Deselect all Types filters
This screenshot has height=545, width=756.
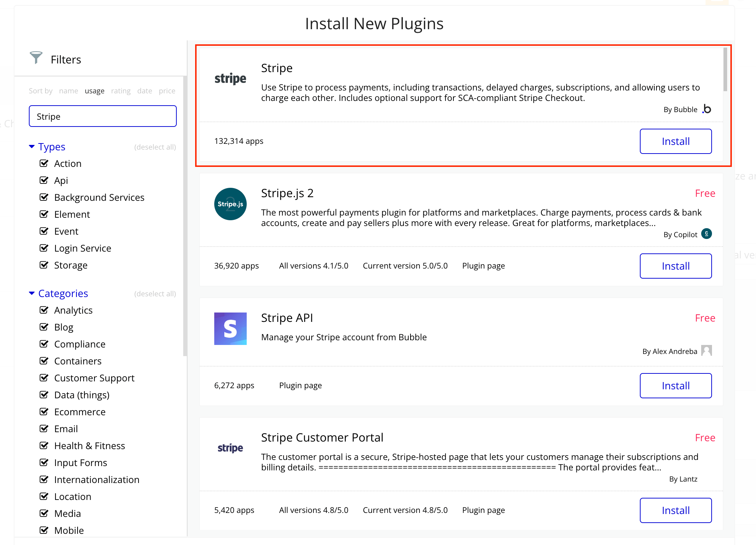155,147
